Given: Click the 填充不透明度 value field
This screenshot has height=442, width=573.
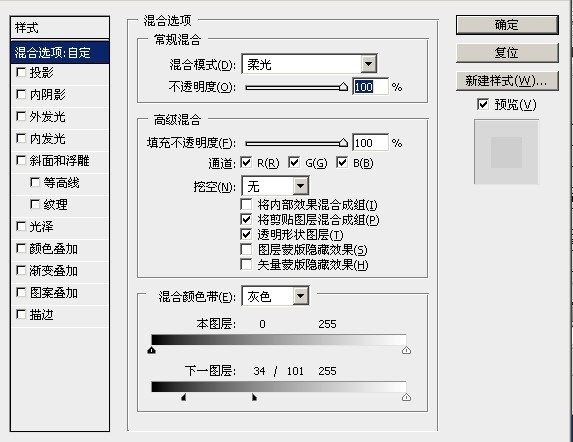Looking at the screenshot, I should (370, 142).
